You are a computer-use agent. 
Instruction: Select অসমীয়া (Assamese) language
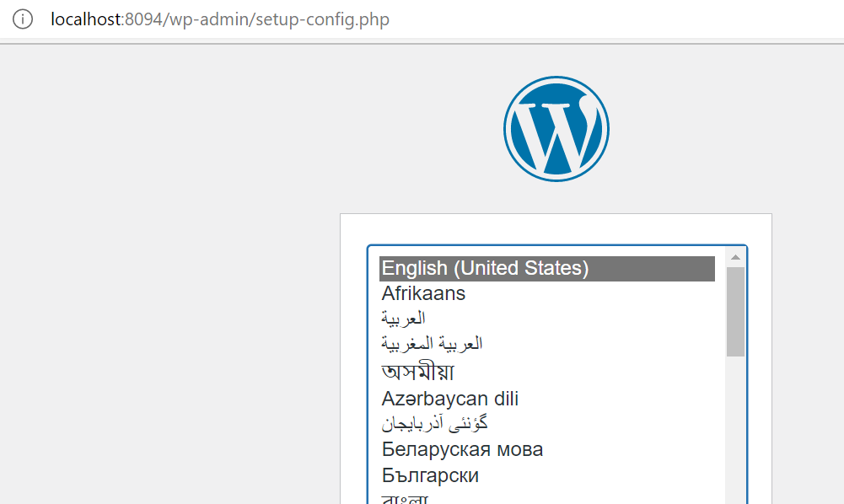click(547, 372)
